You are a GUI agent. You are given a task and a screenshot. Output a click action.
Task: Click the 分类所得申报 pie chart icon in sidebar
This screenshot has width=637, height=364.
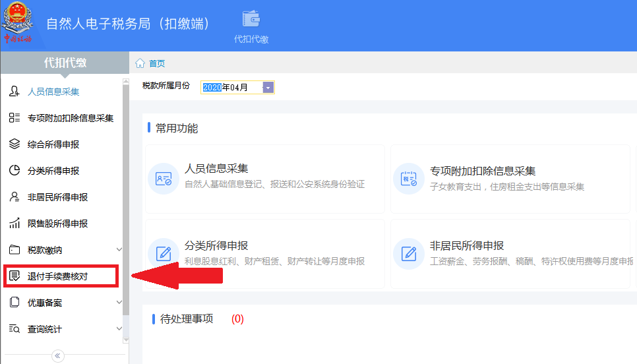pos(15,170)
